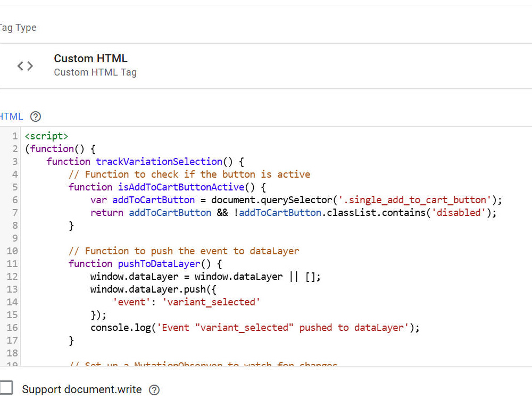Click the pushToDataLayer function name
Screen dimensions: 532x399
pos(159,264)
